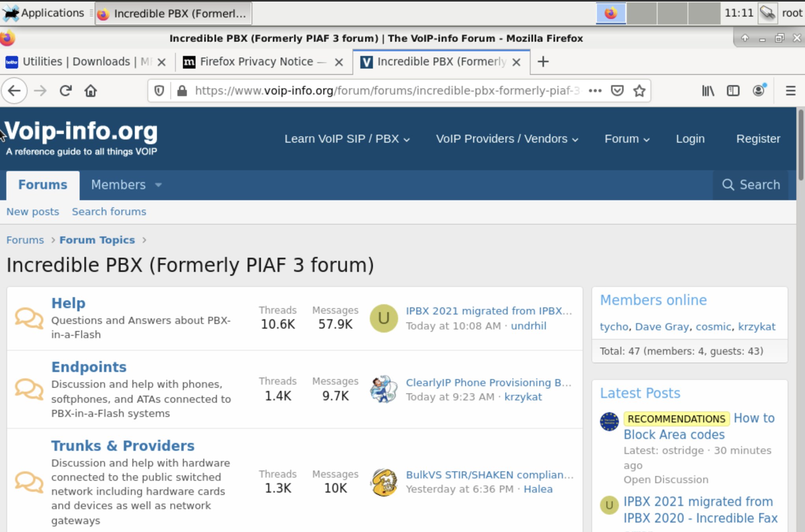Click the Endpoints forum speech bubble icon
805x532 pixels.
tap(29, 389)
